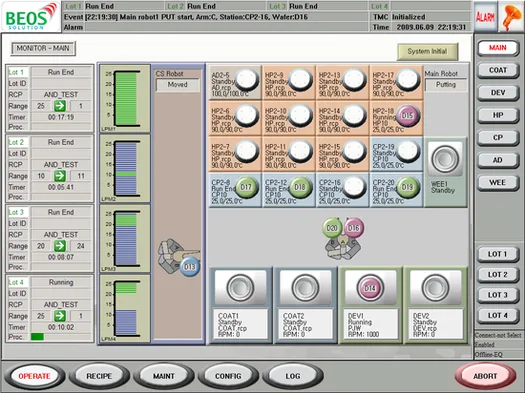This screenshot has width=525, height=393.
Task: Click the LOT 2 button
Action: tap(498, 274)
